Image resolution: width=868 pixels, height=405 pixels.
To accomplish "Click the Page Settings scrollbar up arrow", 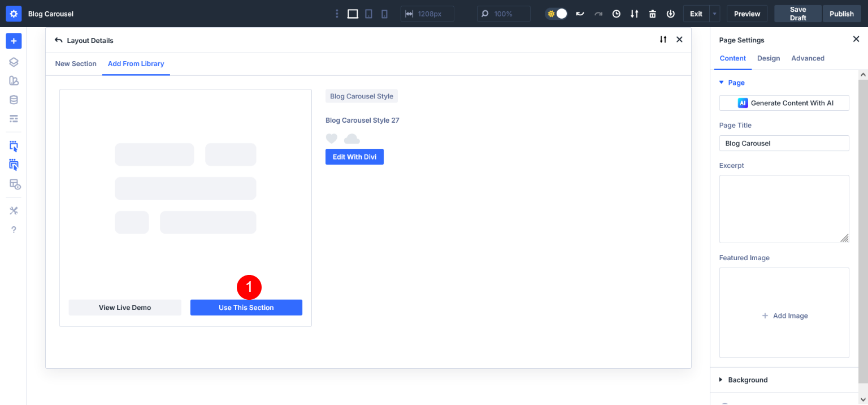I will tap(863, 75).
